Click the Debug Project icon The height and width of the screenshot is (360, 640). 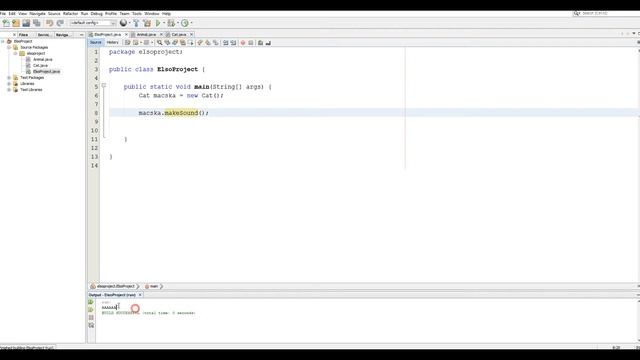(171, 23)
